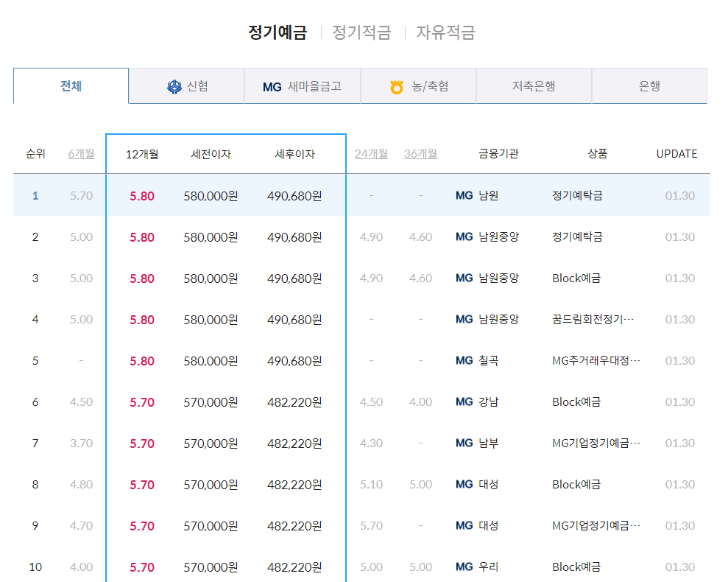Image resolution: width=728 pixels, height=582 pixels.
Task: Select 우리 institution in rank 10 row
Action: (489, 567)
